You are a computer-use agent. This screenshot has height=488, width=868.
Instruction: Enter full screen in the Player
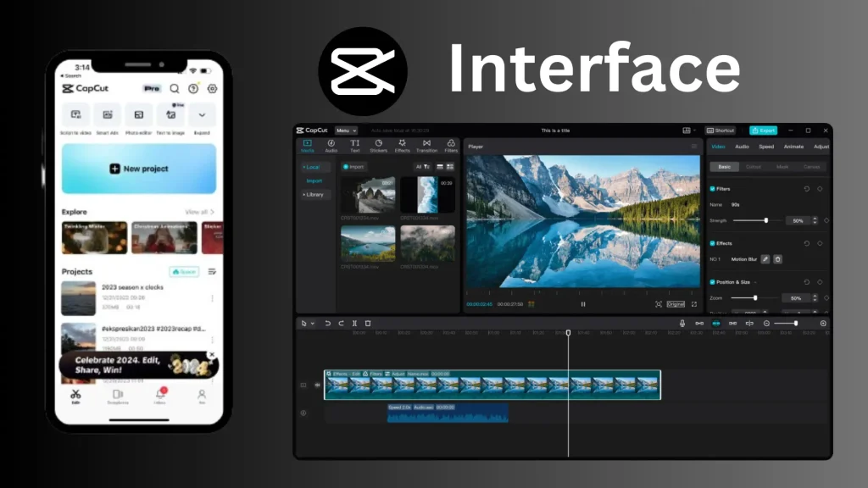click(x=694, y=304)
